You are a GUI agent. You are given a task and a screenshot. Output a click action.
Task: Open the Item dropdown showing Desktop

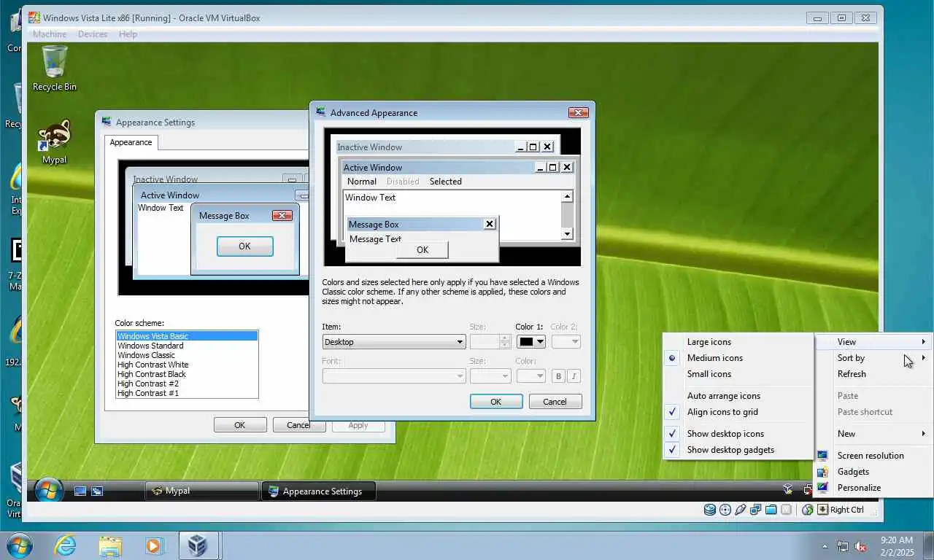click(x=394, y=342)
